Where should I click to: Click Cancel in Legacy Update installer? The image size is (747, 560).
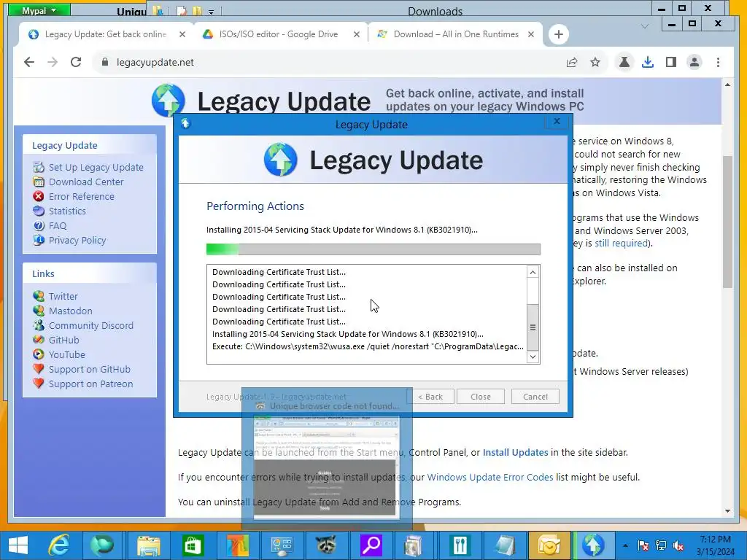535,397
